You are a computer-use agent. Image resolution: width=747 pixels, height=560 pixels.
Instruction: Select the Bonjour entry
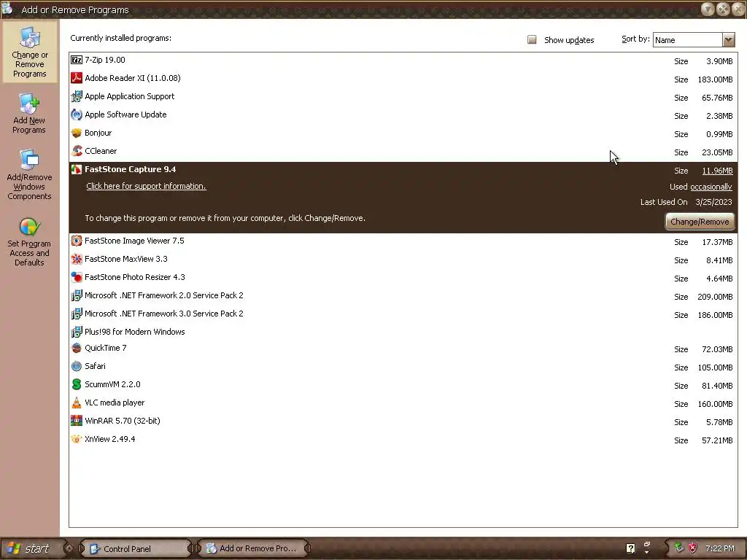(x=403, y=133)
